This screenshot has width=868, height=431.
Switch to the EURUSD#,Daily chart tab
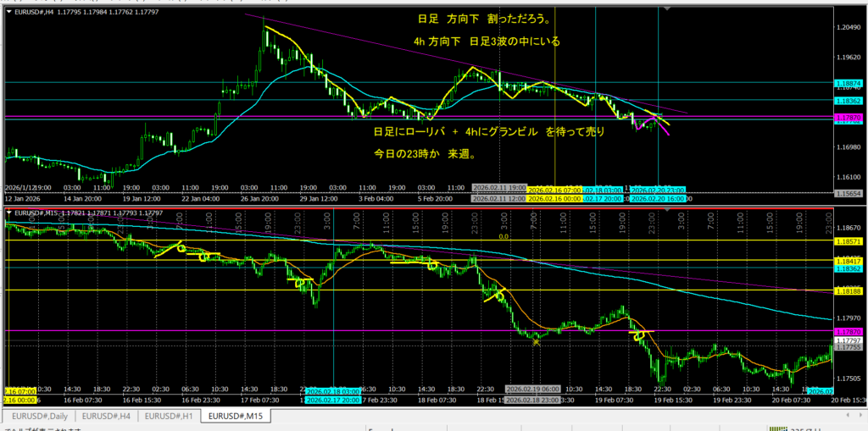pyautogui.click(x=40, y=417)
